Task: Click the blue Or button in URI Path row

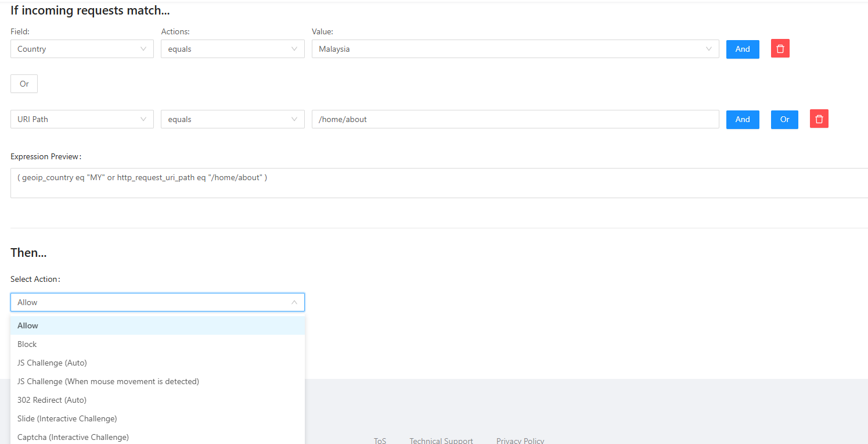Action: [784, 119]
